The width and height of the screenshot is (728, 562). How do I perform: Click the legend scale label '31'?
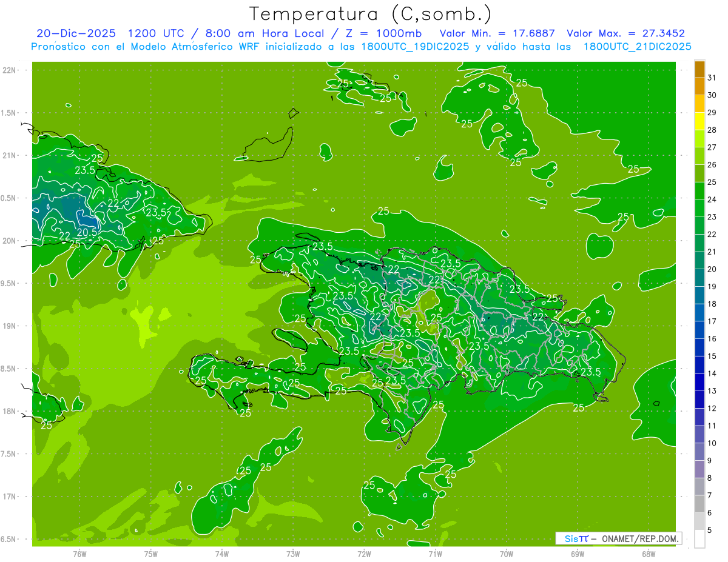pyautogui.click(x=712, y=78)
